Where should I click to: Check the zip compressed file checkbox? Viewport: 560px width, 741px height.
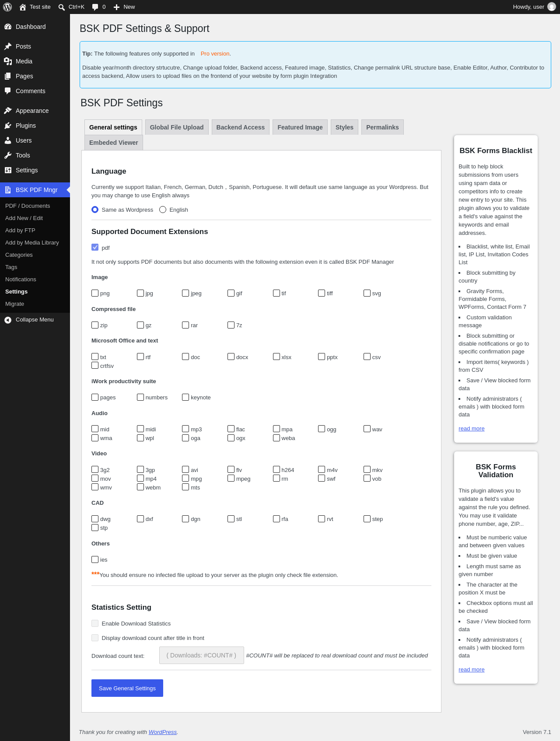click(x=95, y=325)
